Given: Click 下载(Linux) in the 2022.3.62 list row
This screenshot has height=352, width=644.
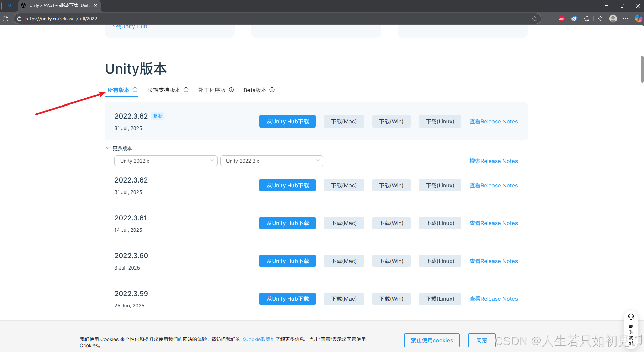Looking at the screenshot, I should click(x=440, y=185).
